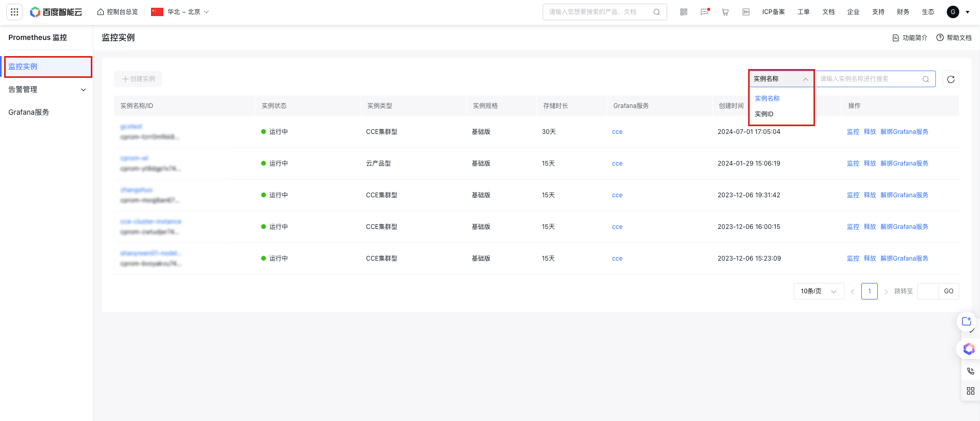The height and width of the screenshot is (421, 980).
Task: Open 生态 in the top navigation
Action: (928, 12)
